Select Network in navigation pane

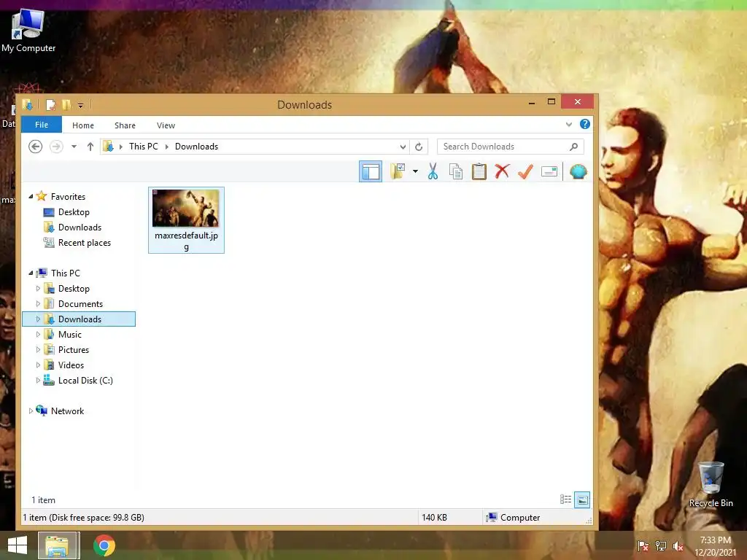67,411
